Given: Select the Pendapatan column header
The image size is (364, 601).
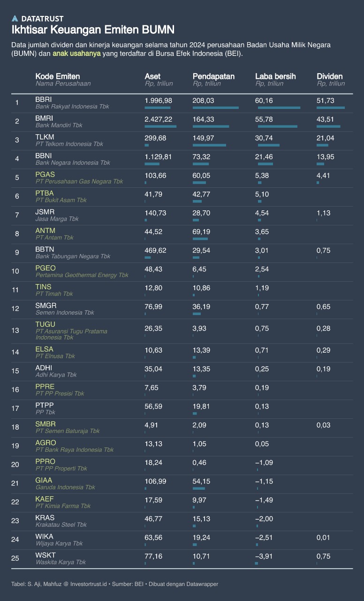Looking at the screenshot, I should tap(213, 76).
